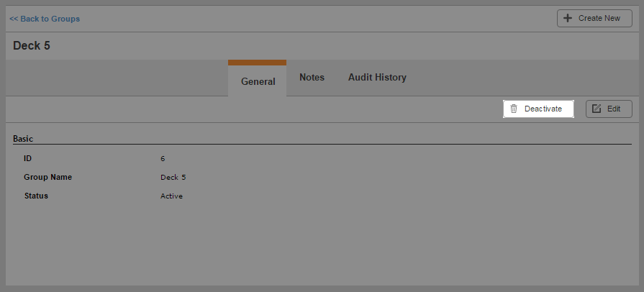
Task: Click the Basic section header
Action: [23, 139]
